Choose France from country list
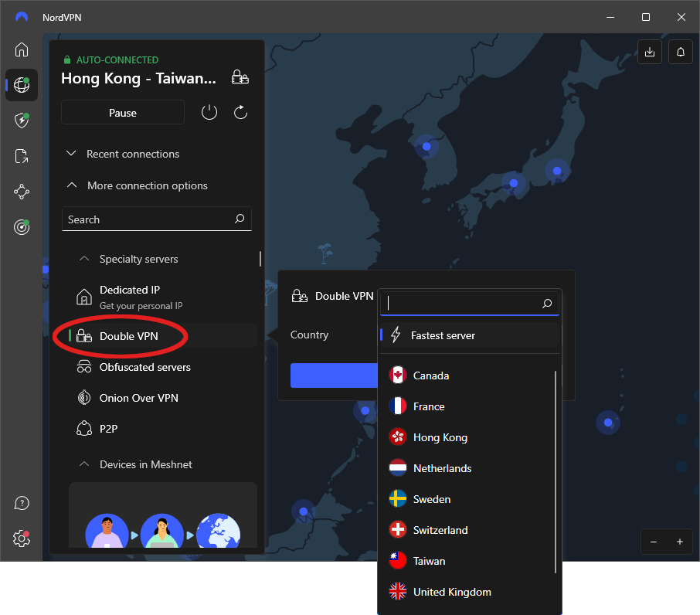 pos(467,406)
